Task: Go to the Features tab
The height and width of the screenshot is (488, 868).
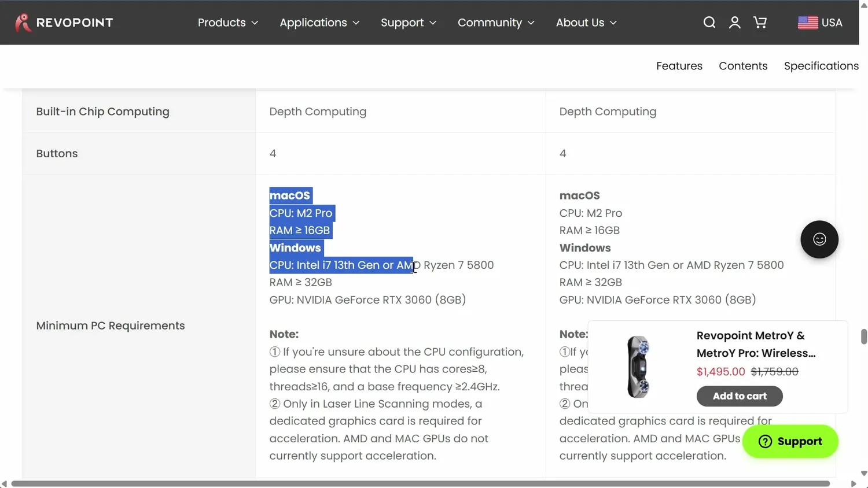Action: coord(679,66)
